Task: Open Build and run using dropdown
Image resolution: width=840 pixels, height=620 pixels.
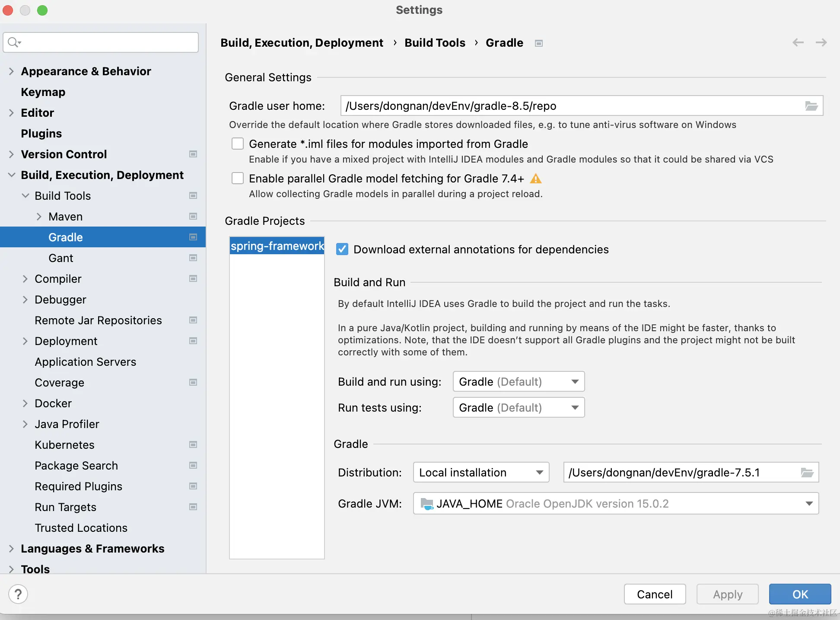Action: [x=519, y=382]
